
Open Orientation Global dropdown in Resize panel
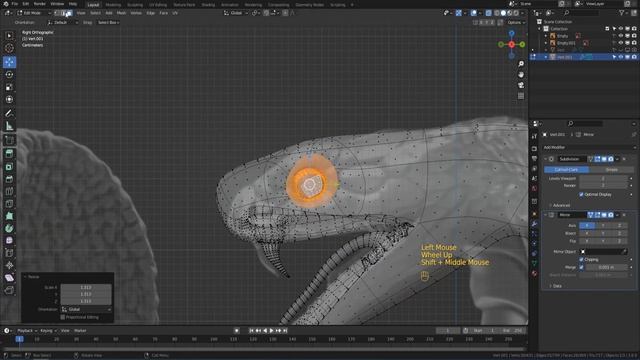click(x=86, y=309)
